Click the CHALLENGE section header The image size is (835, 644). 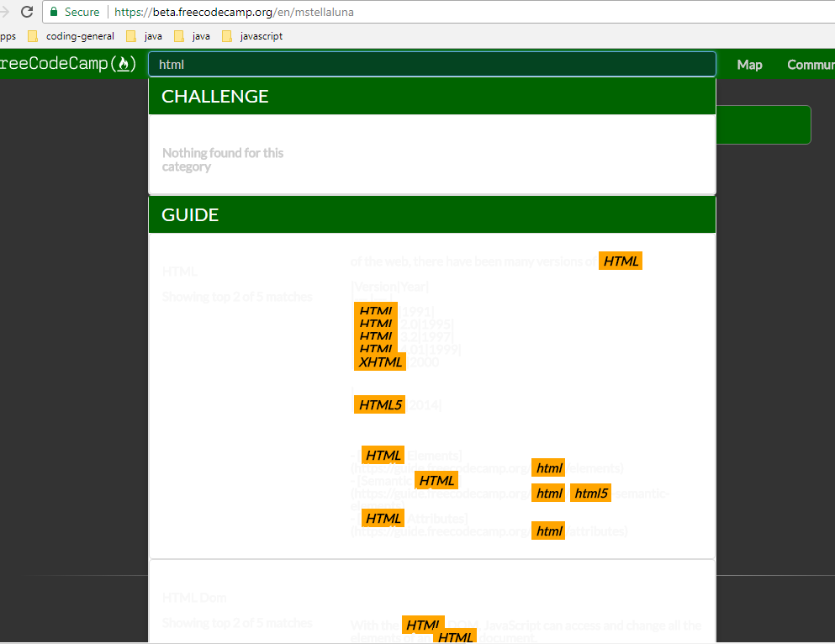point(214,96)
